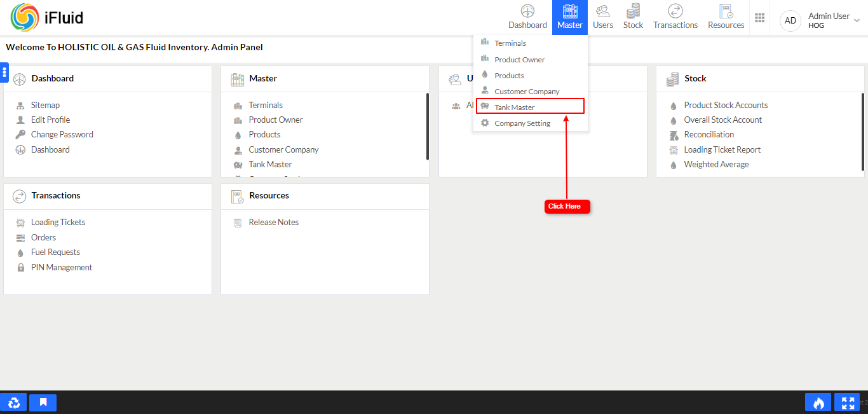868x414 pixels.
Task: Click the lock icon beside PIN Management
Action: 20,268
